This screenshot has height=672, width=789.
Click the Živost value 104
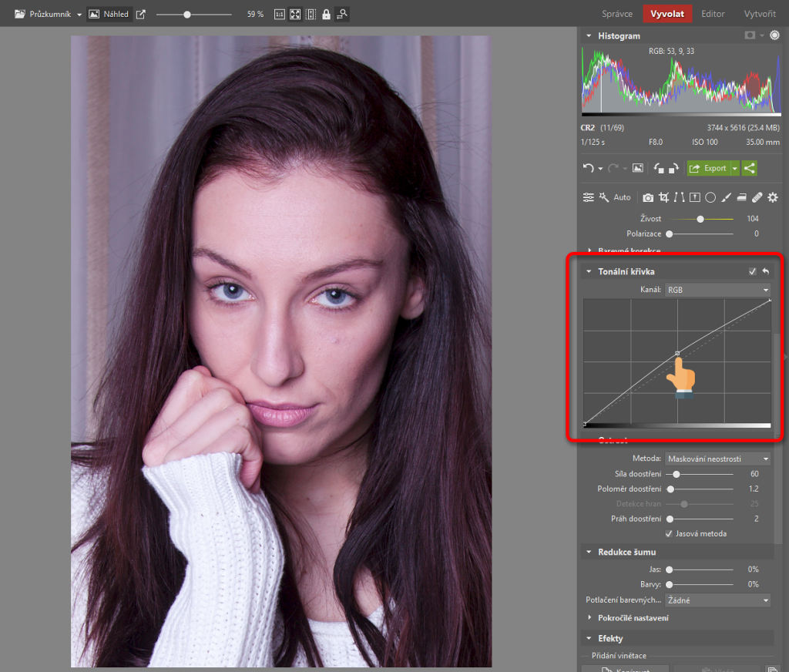pos(753,218)
